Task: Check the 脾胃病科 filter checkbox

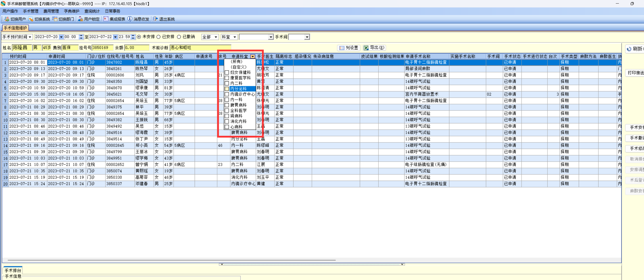Action: coord(227,105)
